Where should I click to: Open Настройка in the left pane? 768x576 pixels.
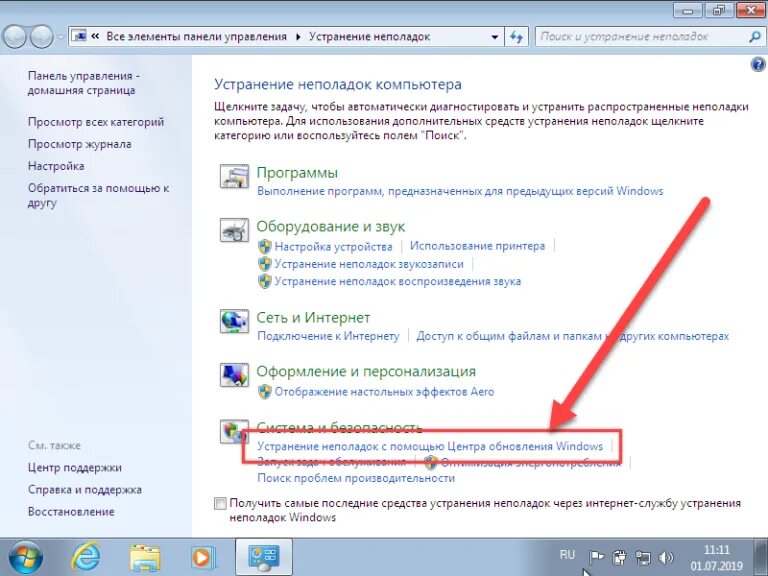tap(56, 166)
